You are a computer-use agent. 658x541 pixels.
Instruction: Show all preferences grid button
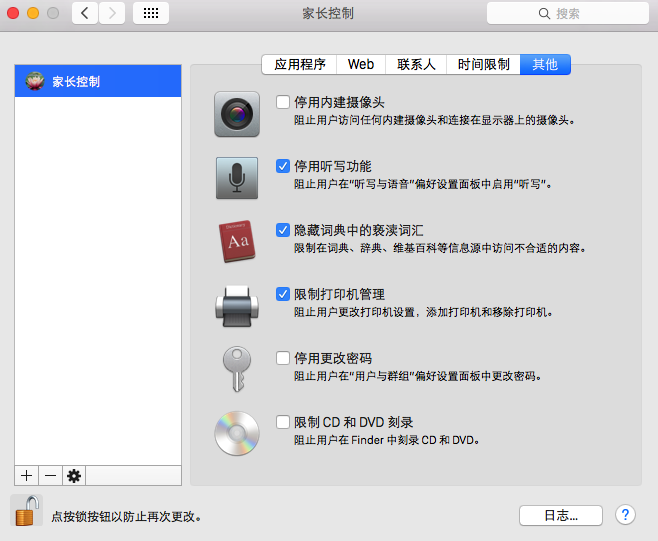151,13
